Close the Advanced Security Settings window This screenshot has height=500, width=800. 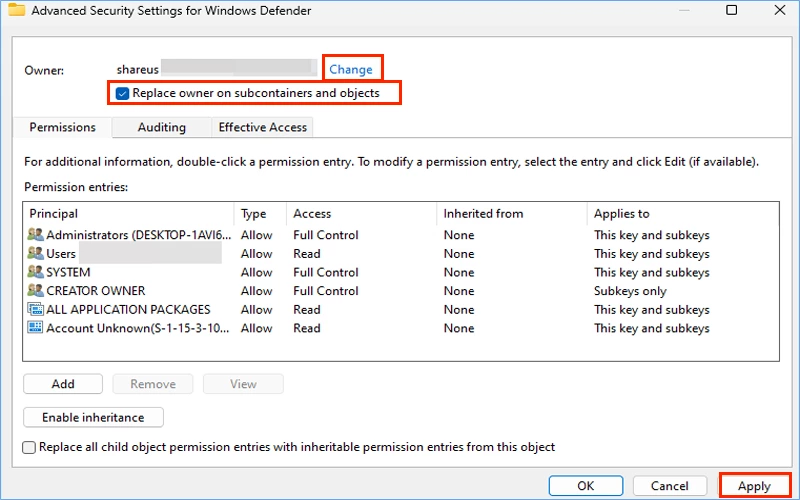click(x=780, y=10)
